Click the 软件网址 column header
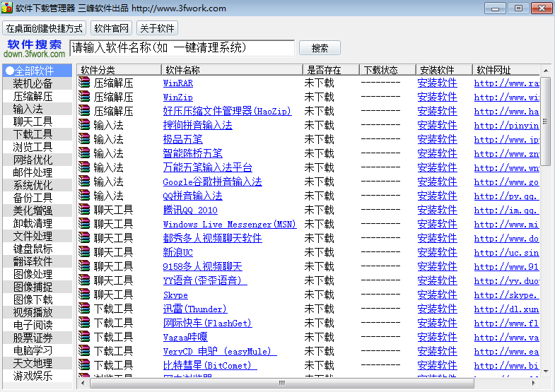Viewport: 555px width, 392px height. pos(506,70)
